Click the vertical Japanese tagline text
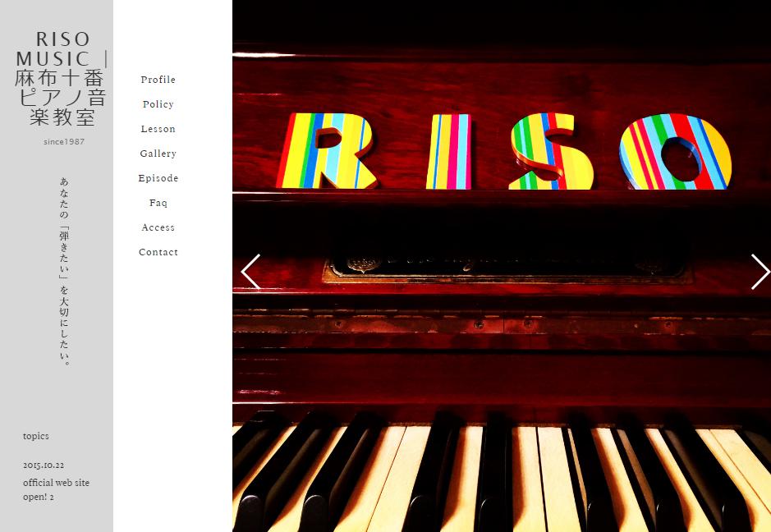 coord(64,271)
